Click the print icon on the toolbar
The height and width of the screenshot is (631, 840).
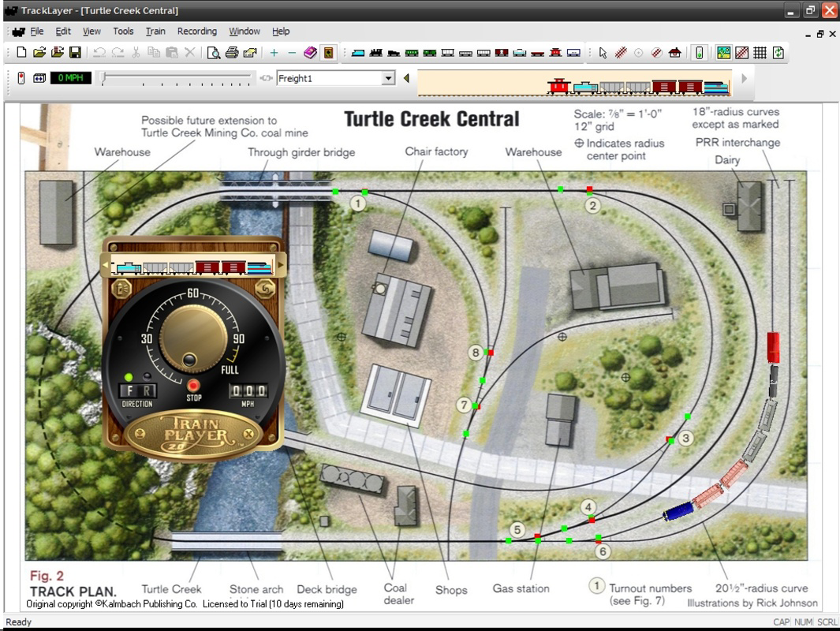coord(233,53)
